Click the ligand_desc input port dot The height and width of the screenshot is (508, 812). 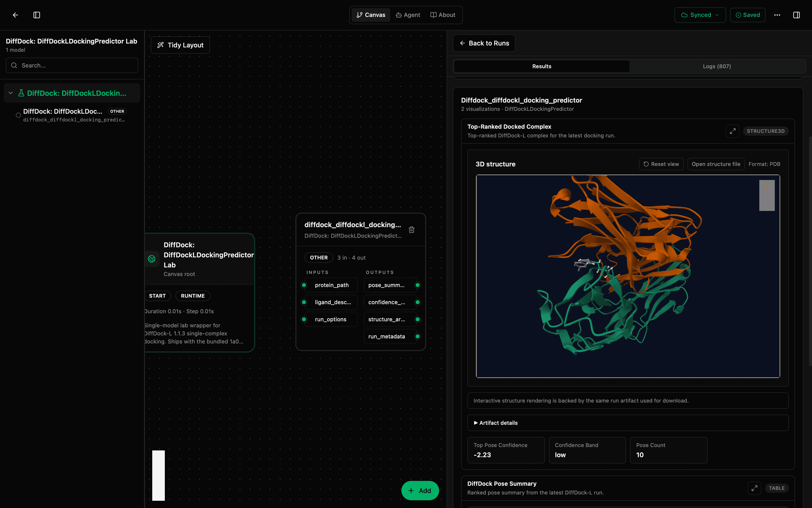(x=304, y=302)
